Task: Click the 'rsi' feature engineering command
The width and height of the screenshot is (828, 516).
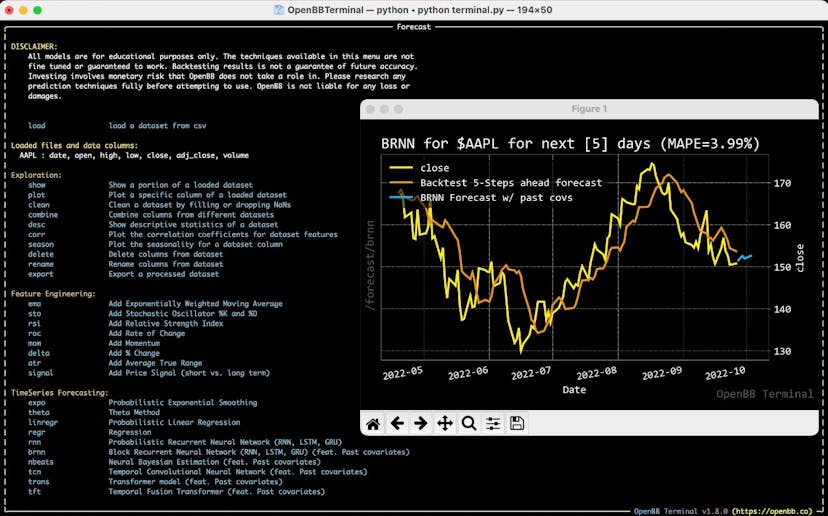Action: 35,323
